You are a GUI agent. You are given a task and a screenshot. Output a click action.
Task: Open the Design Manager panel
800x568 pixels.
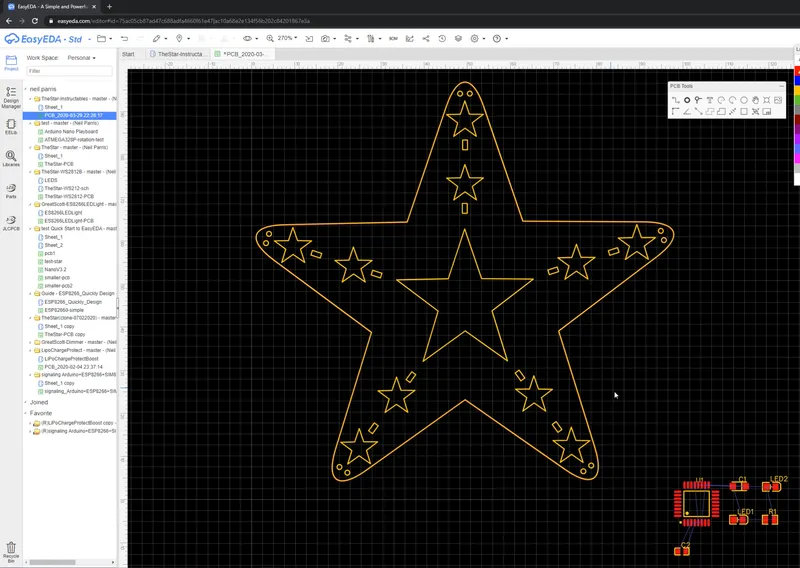pyautogui.click(x=11, y=96)
